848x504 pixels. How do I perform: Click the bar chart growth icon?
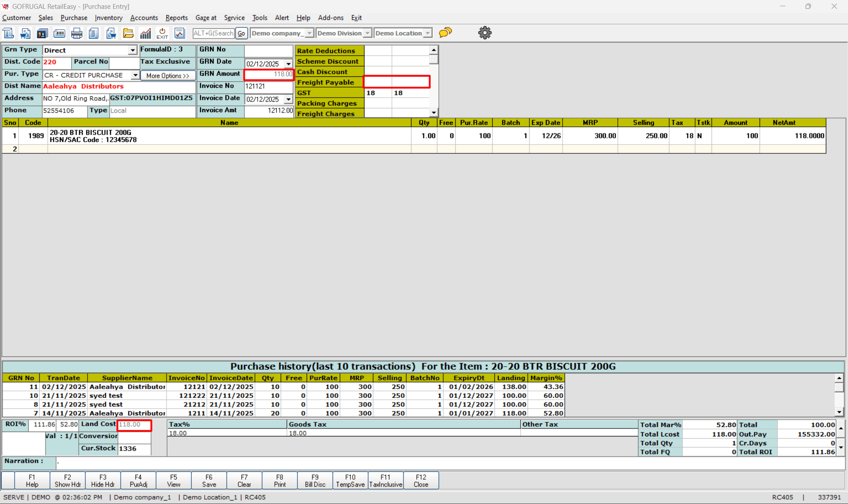coord(145,33)
